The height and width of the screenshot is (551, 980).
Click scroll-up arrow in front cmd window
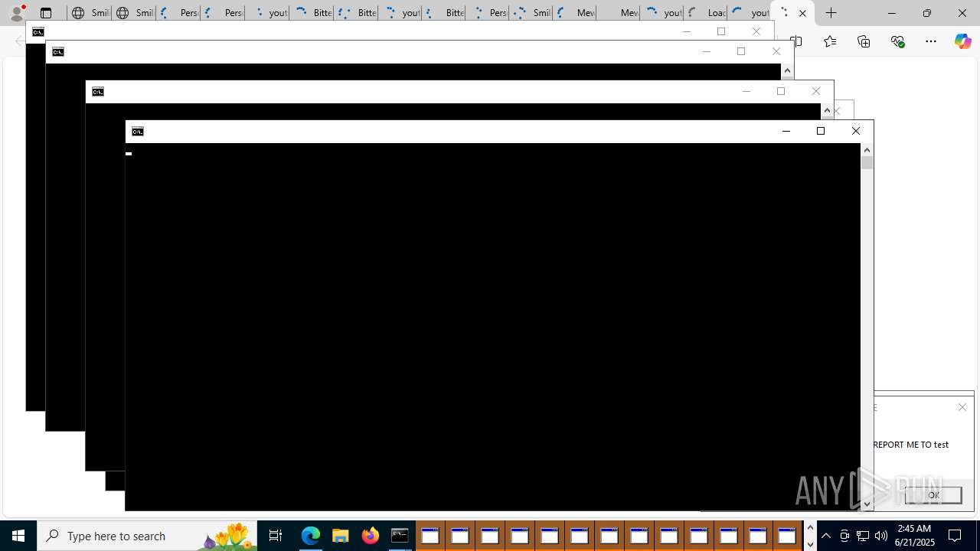[867, 150]
